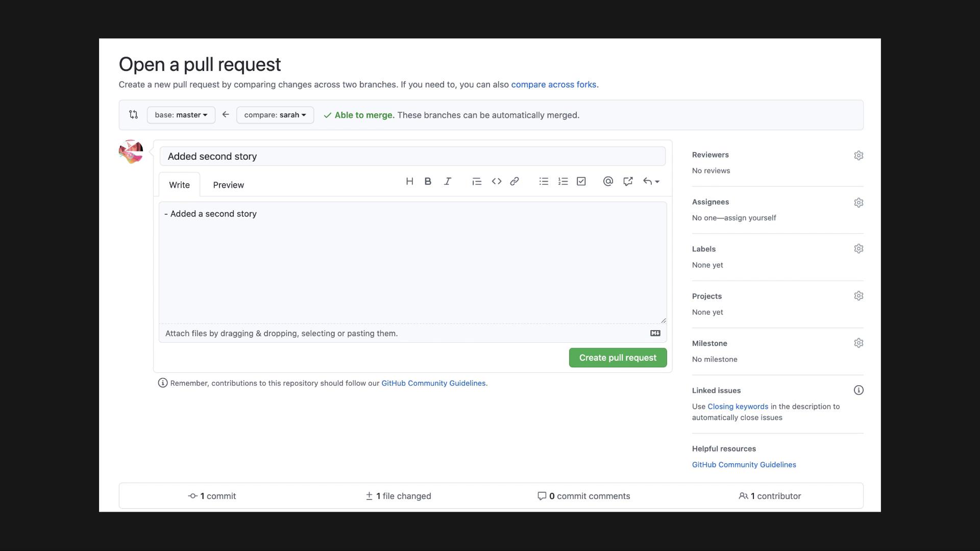The height and width of the screenshot is (551, 980).
Task: Open Reviewers gear settings
Action: [859, 155]
